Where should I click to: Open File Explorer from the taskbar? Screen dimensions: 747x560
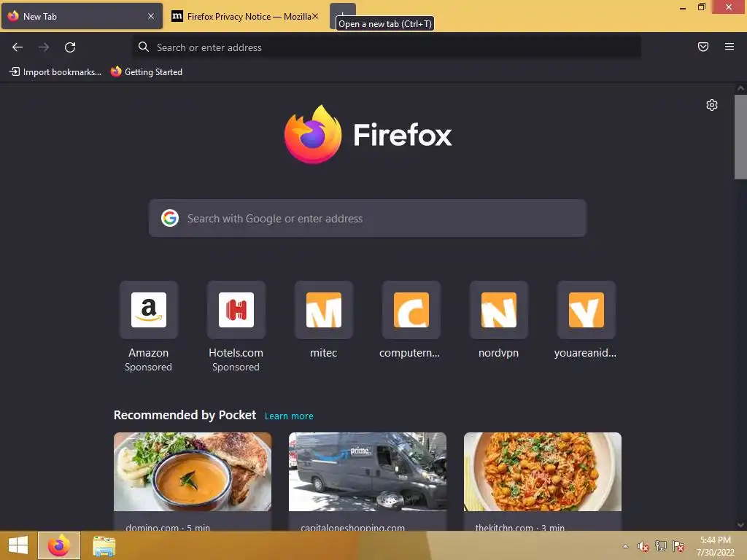tap(104, 546)
